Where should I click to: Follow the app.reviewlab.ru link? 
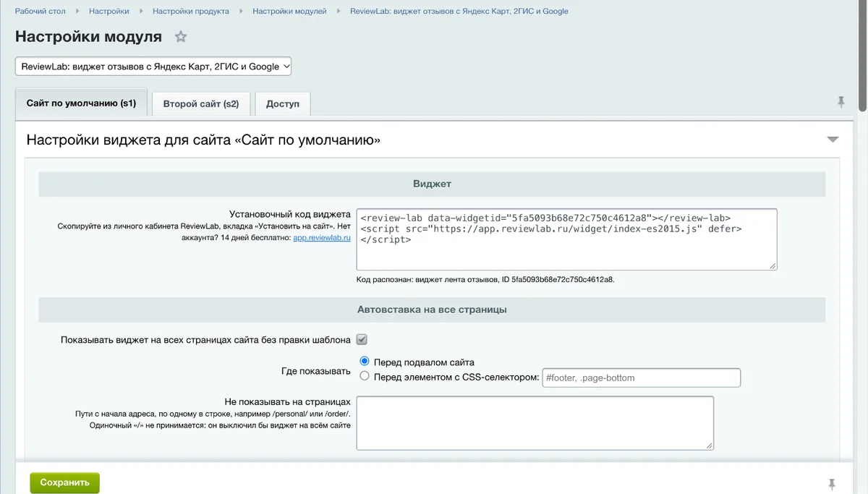pyautogui.click(x=322, y=238)
